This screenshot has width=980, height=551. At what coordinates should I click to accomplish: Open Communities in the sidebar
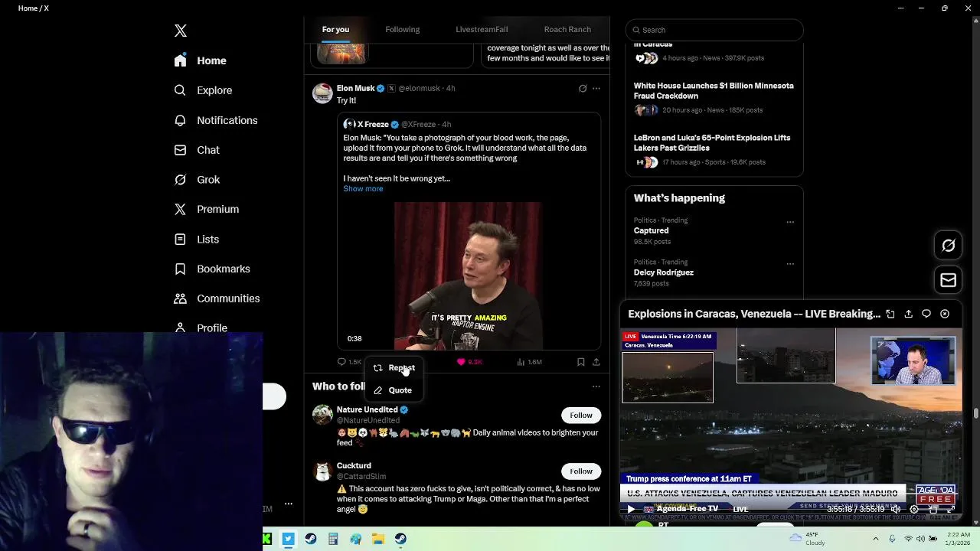217,298
